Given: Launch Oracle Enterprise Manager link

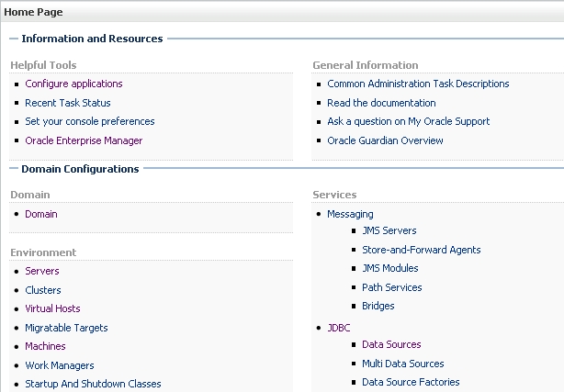Looking at the screenshot, I should (x=84, y=140).
